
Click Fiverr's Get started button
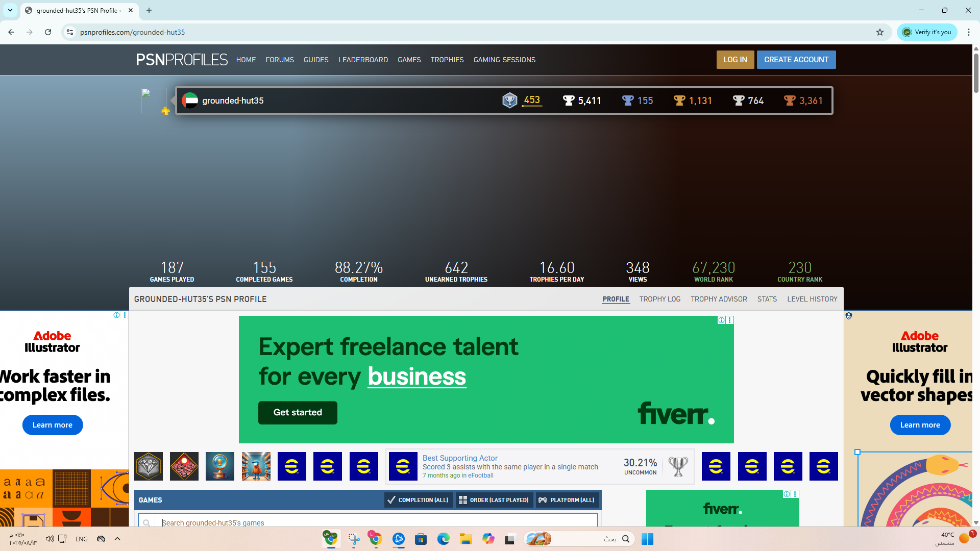(x=298, y=412)
